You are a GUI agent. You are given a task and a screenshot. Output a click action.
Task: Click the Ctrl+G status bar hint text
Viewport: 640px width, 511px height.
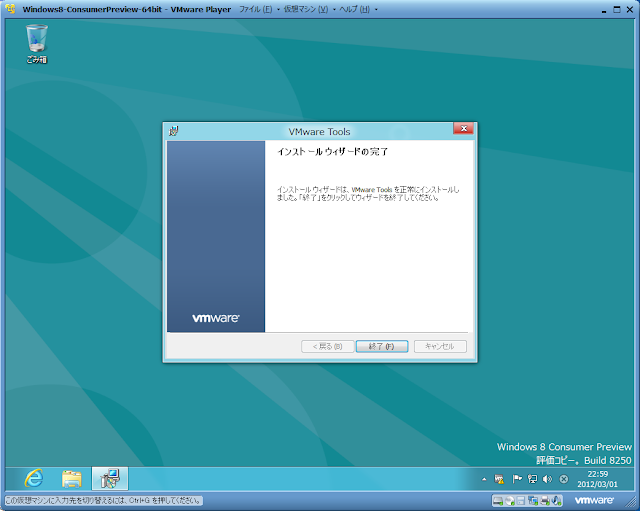click(103, 500)
